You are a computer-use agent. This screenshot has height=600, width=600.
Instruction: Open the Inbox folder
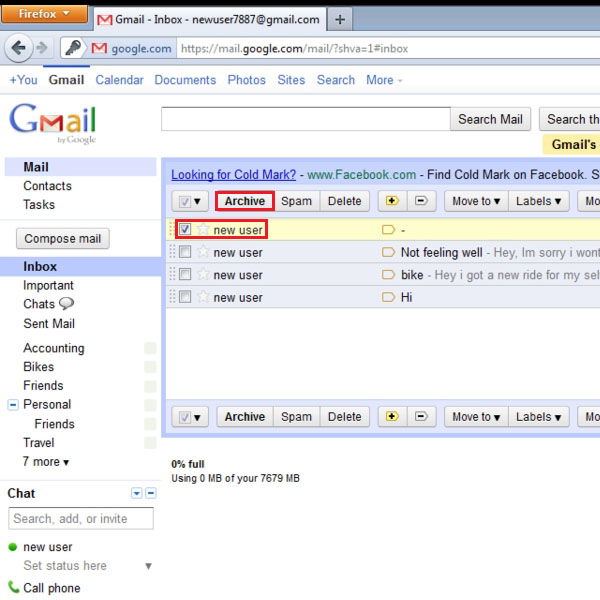point(40,266)
